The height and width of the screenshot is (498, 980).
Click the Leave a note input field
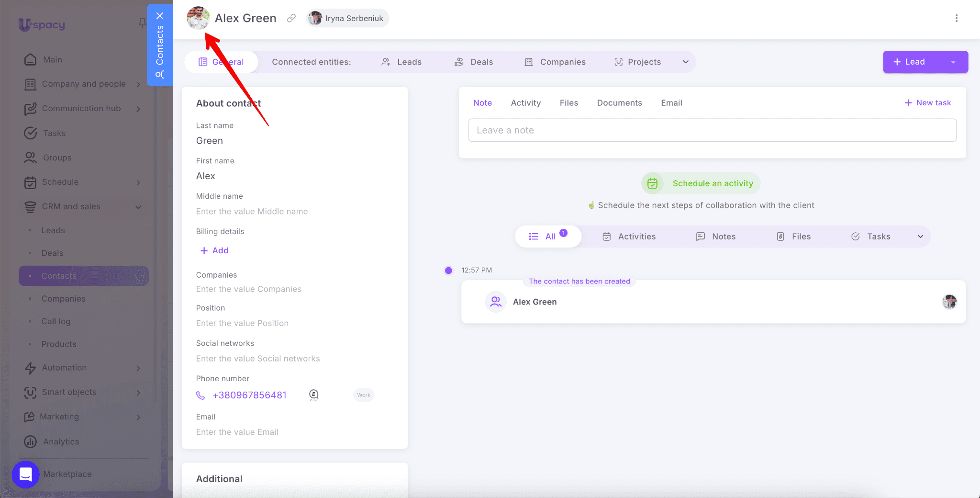click(x=712, y=130)
